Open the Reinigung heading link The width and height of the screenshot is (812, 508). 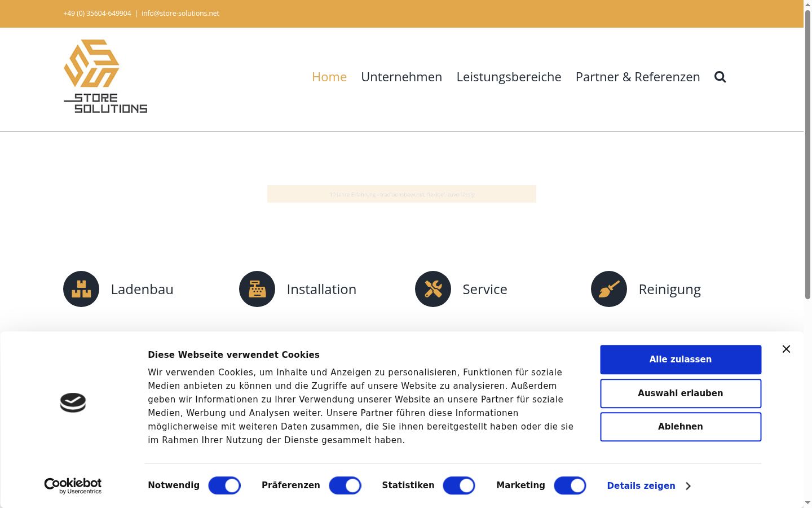click(670, 290)
